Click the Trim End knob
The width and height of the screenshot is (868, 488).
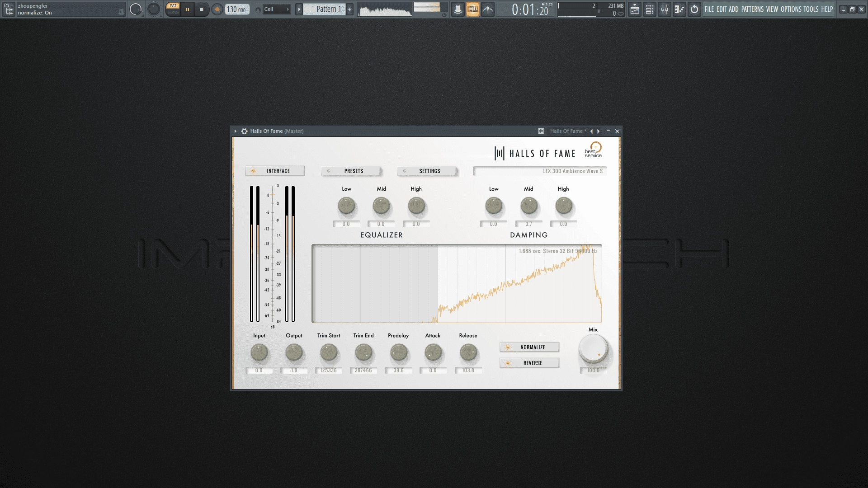coord(363,352)
